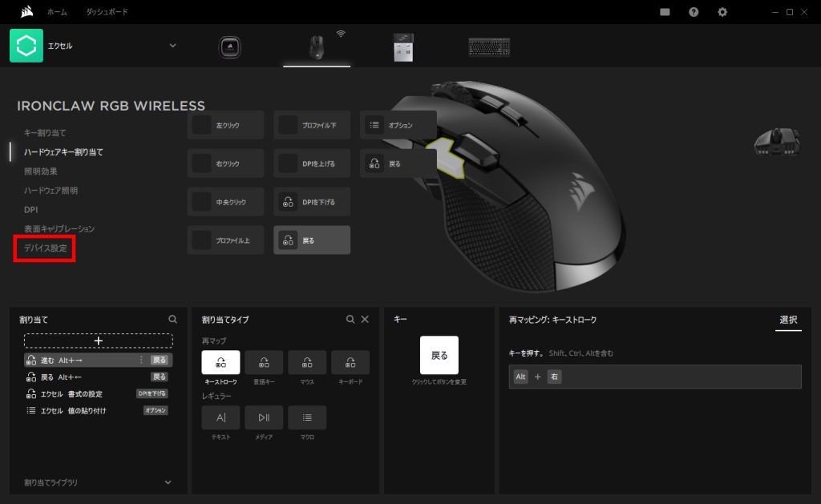The width and height of the screenshot is (821, 504).
Task: Add a new assignment with the plus button
Action: pos(99,341)
